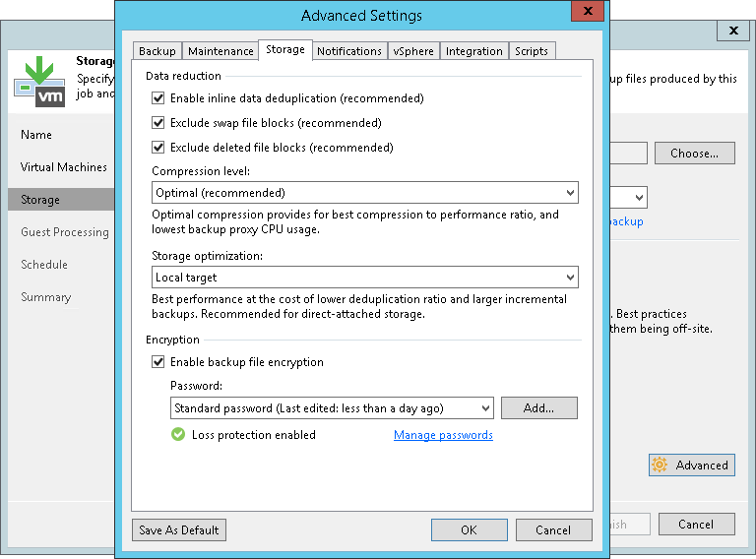The width and height of the screenshot is (756, 559).
Task: Open the encryption Password dropdown
Action: coord(332,407)
